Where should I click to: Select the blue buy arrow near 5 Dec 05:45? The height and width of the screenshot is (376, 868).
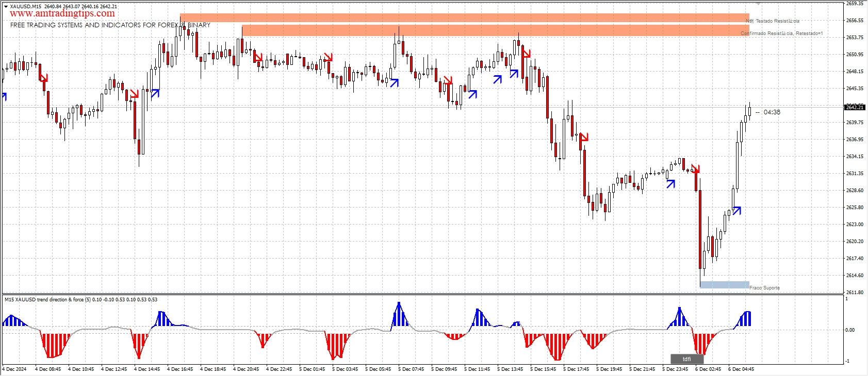point(395,82)
